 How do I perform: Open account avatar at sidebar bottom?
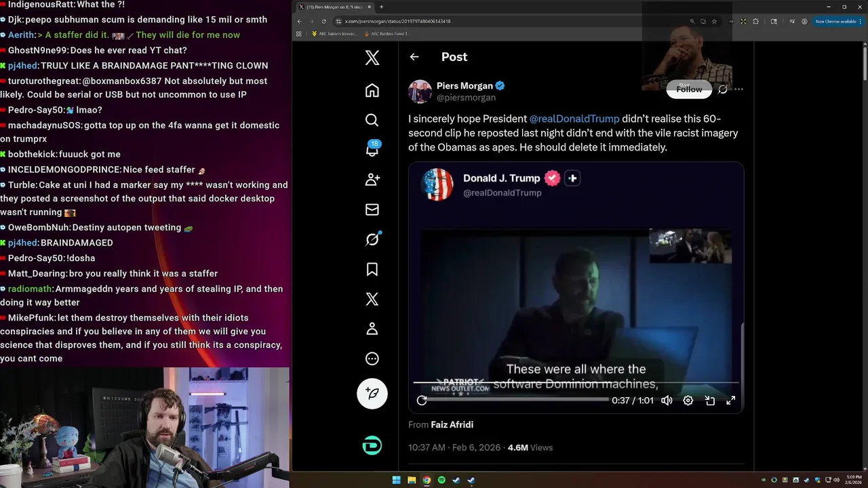click(372, 445)
